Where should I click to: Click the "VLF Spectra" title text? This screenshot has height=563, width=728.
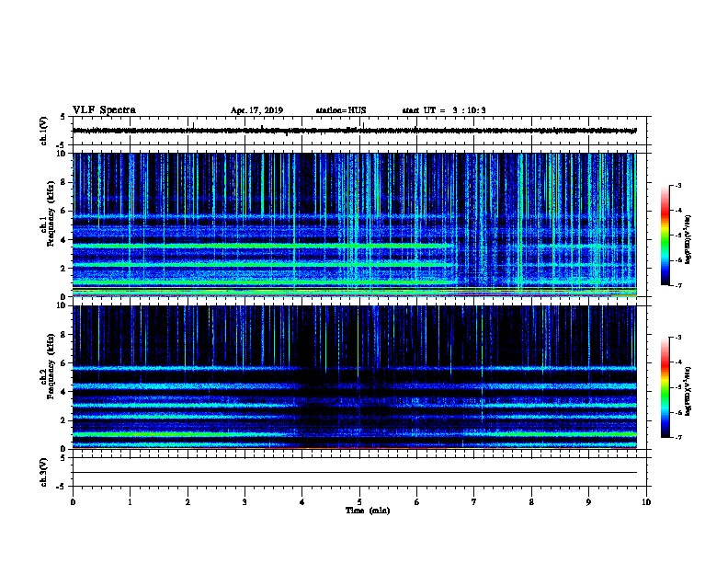(x=104, y=110)
